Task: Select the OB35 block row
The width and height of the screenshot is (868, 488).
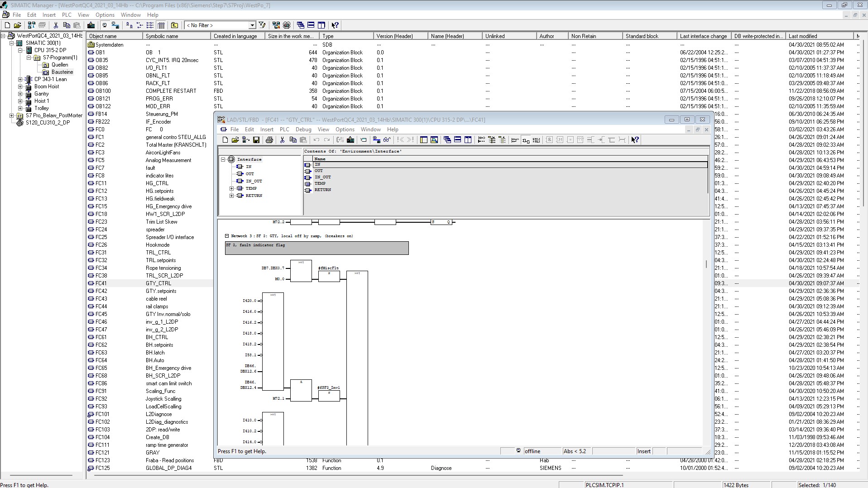Action: coord(473,60)
